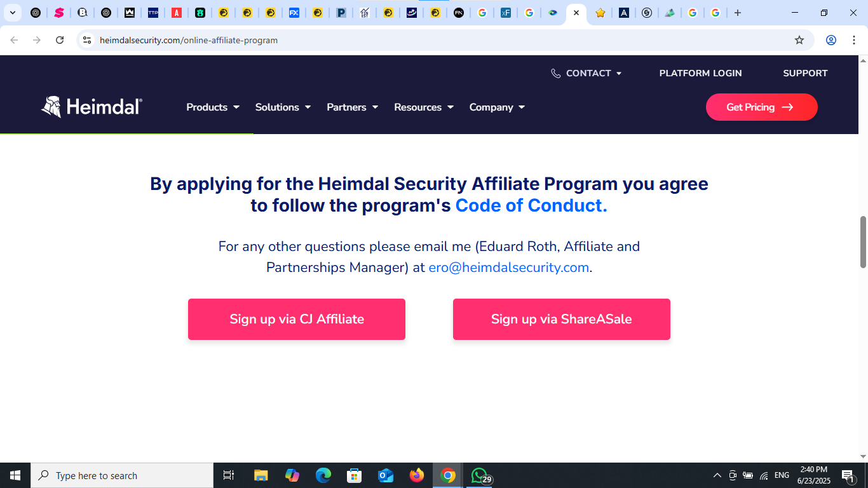Expand the Products dropdown menu
Image resolution: width=868 pixels, height=488 pixels.
[213, 107]
